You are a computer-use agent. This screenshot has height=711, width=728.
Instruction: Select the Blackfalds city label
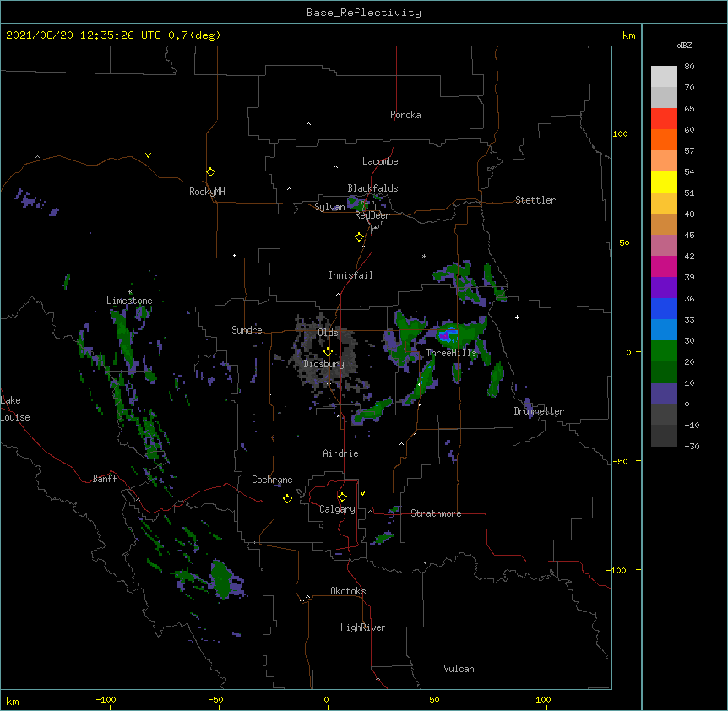click(372, 188)
